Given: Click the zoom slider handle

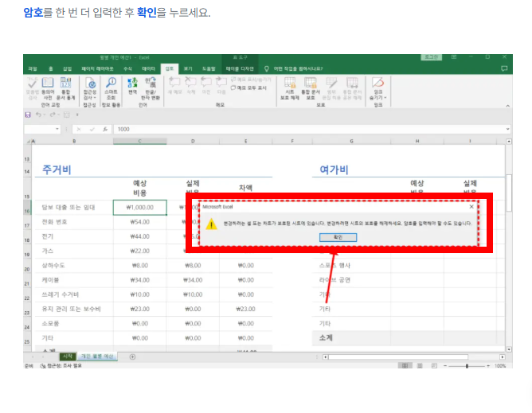Looking at the screenshot, I should [467, 366].
